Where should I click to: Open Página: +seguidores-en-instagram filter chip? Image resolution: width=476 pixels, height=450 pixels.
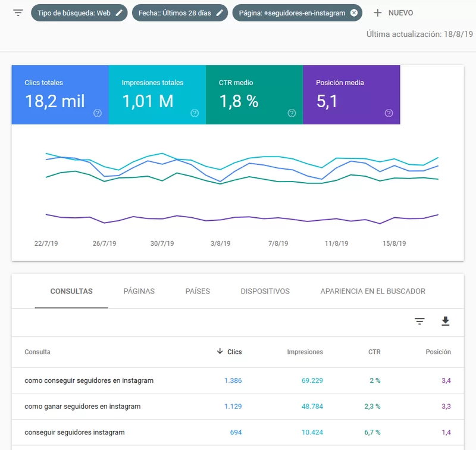click(x=297, y=12)
